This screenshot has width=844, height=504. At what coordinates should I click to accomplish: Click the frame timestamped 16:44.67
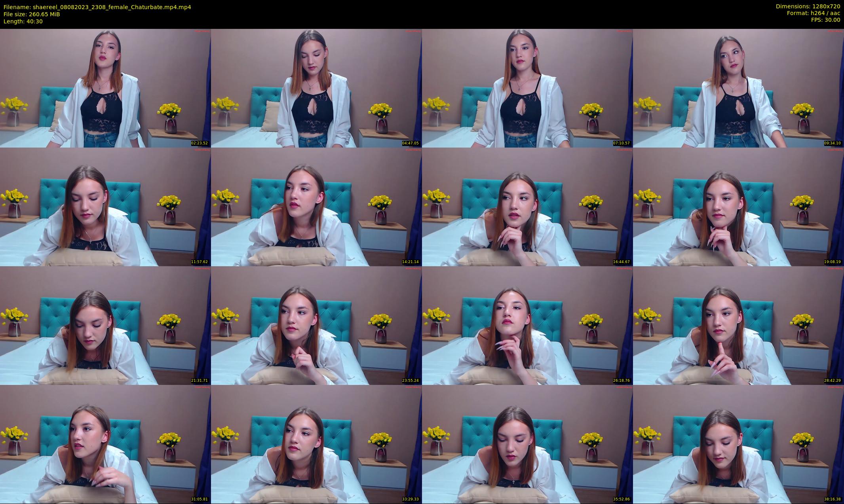pyautogui.click(x=527, y=207)
